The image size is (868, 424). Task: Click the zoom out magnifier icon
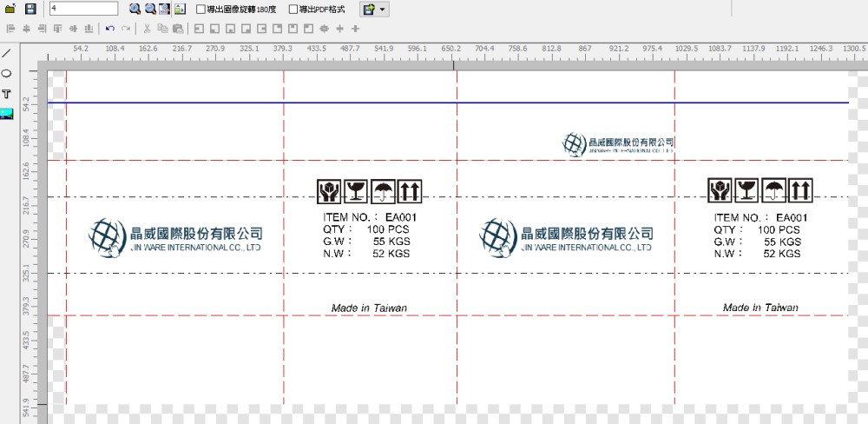click(x=150, y=9)
